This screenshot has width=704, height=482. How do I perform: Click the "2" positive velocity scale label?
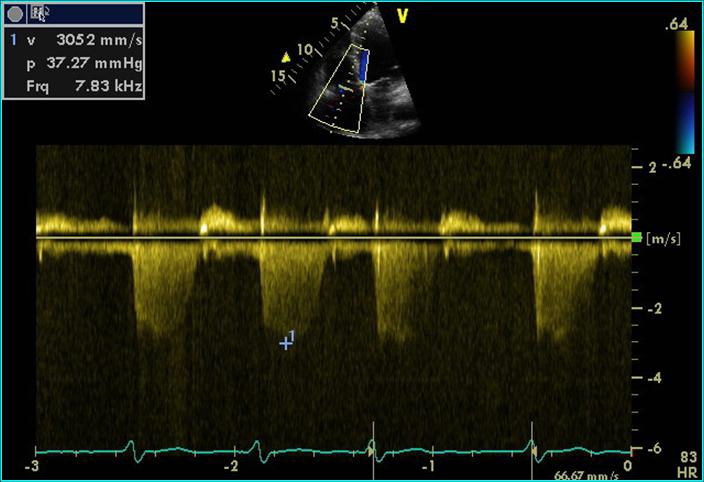(653, 167)
